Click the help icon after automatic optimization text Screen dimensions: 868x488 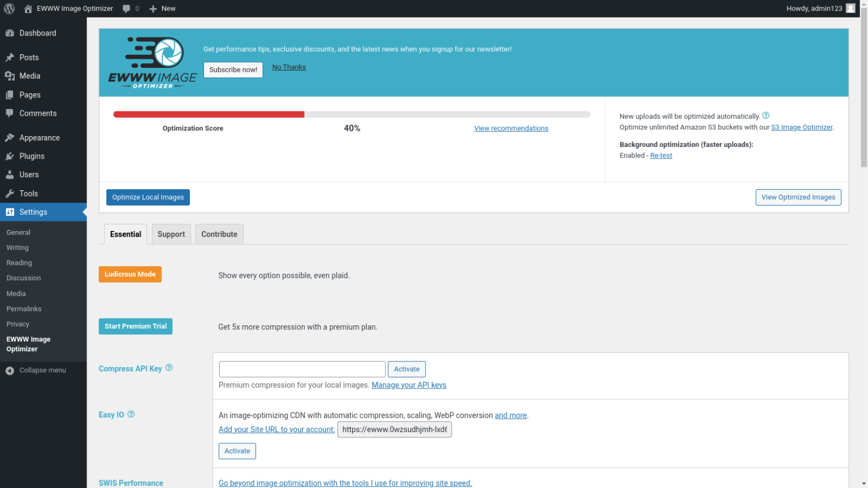click(766, 115)
